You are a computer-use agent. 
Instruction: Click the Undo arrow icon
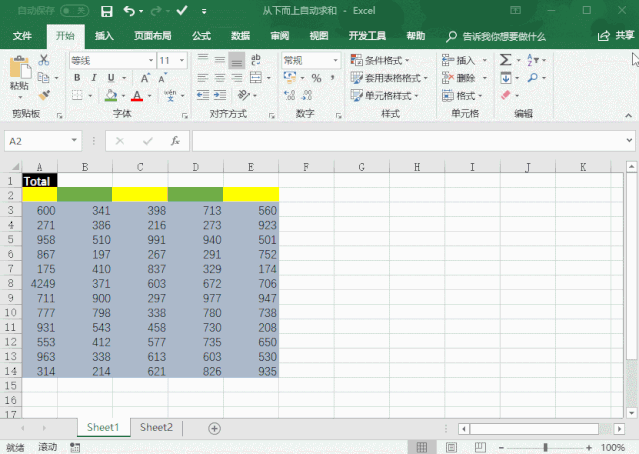[x=129, y=11]
